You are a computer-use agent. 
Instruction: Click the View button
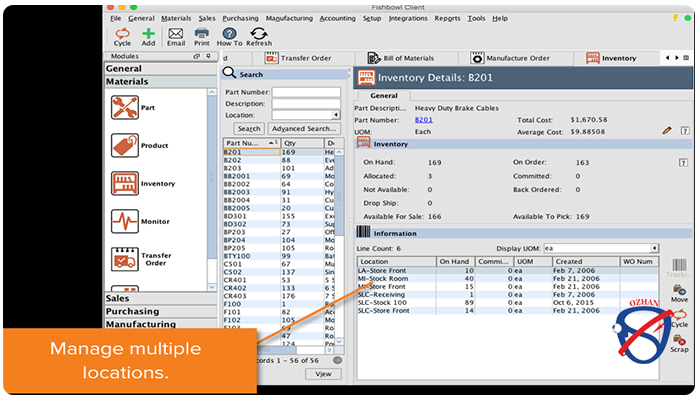(x=323, y=374)
